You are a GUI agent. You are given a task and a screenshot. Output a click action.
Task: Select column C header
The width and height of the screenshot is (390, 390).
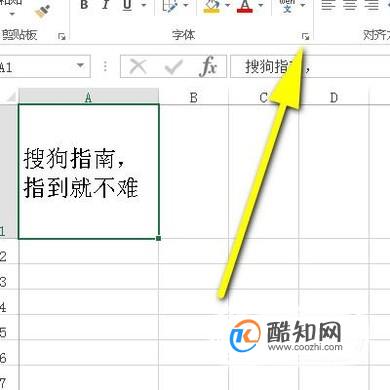pyautogui.click(x=264, y=97)
